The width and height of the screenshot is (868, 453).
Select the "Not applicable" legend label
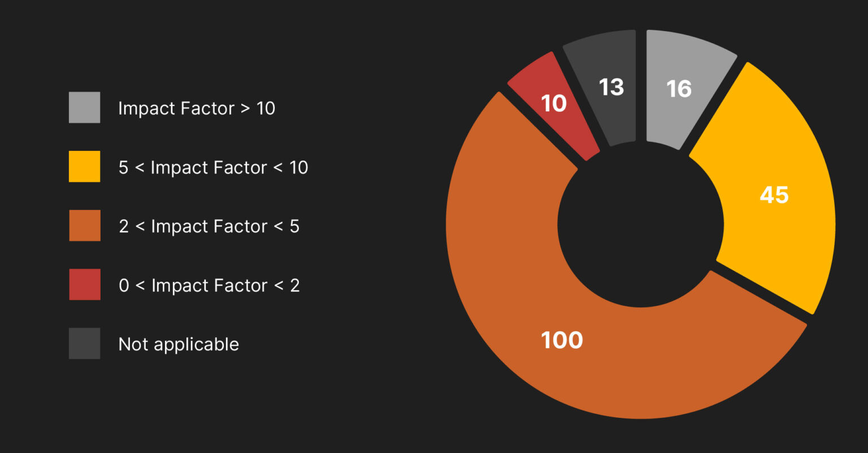(x=179, y=344)
